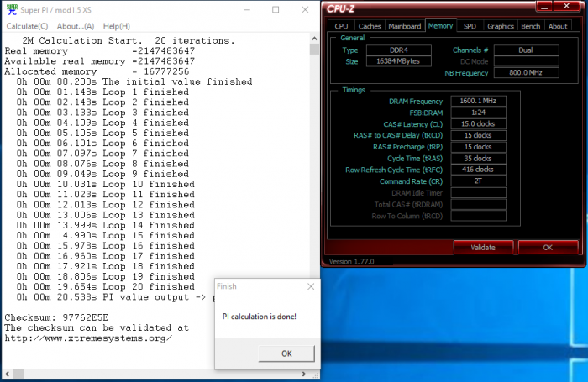Minimize the CPU-Z window
Image resolution: width=588 pixels, height=382 pixels.
click(x=544, y=7)
